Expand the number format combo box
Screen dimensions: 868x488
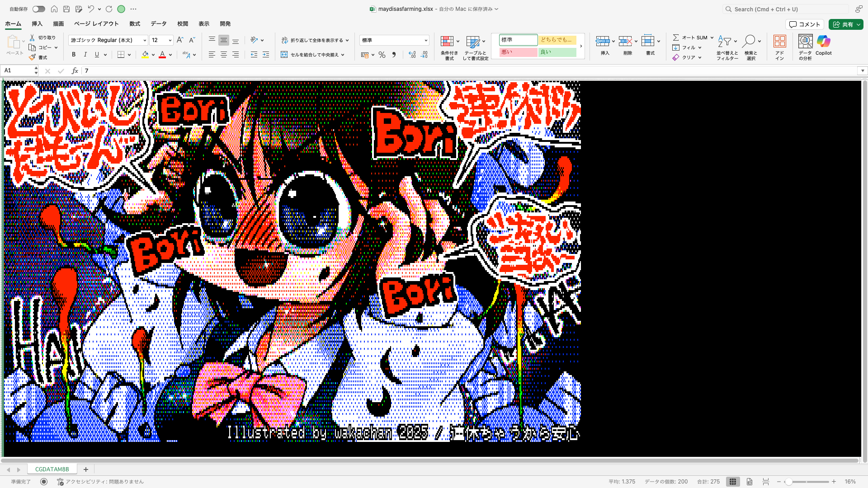pyautogui.click(x=425, y=40)
